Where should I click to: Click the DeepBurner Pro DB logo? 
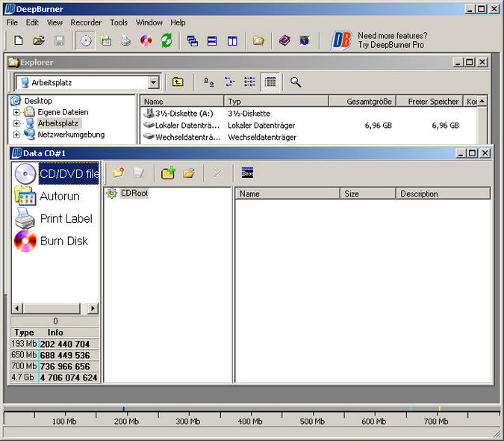[341, 40]
